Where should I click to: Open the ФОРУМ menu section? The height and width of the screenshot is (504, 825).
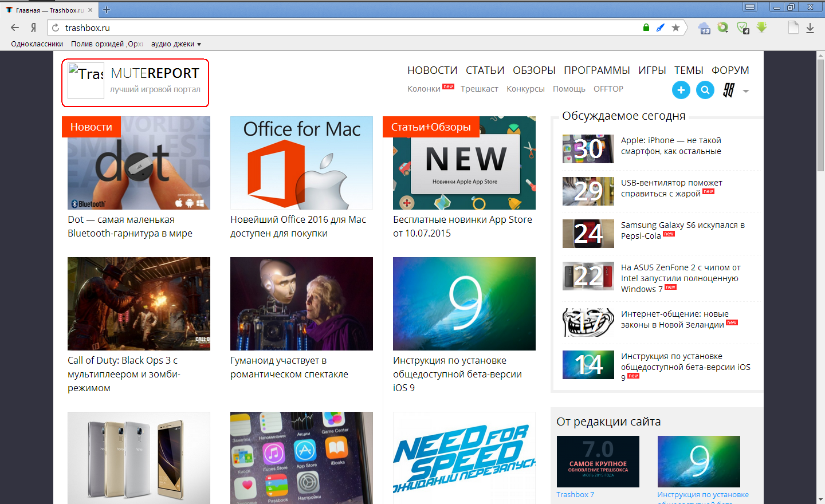click(730, 70)
